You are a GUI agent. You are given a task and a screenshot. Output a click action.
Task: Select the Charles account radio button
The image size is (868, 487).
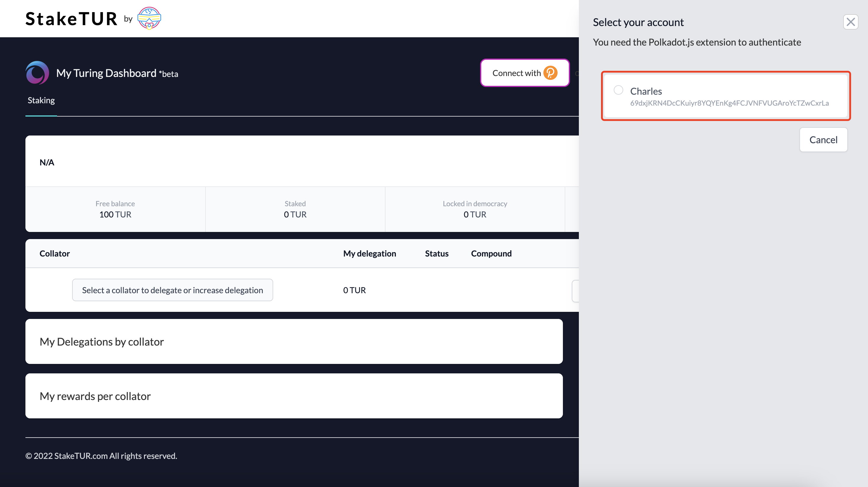coord(618,90)
